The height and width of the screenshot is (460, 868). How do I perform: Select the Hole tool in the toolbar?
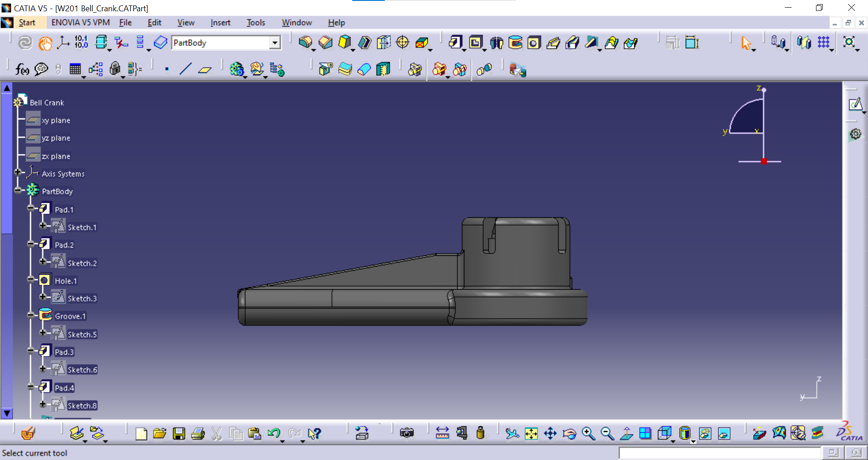coord(534,42)
